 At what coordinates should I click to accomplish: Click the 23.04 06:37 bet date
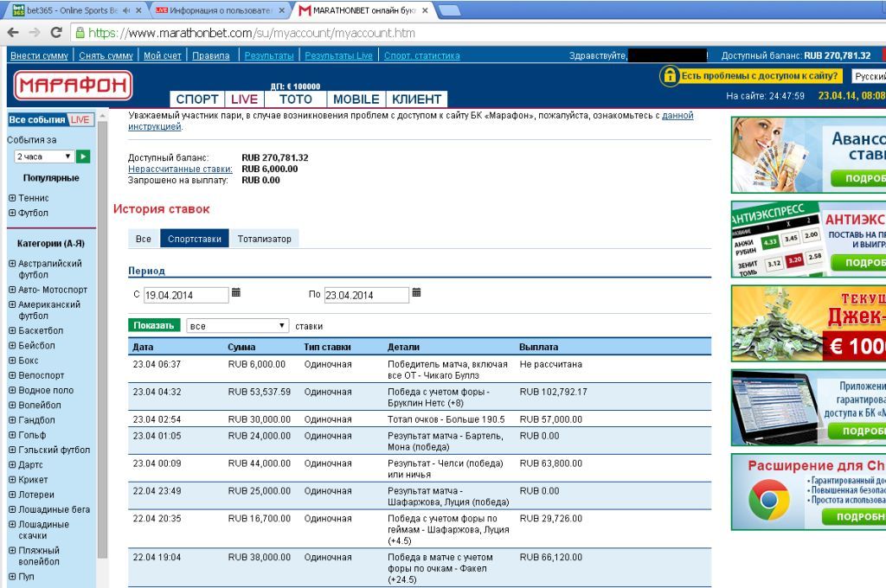pos(157,364)
